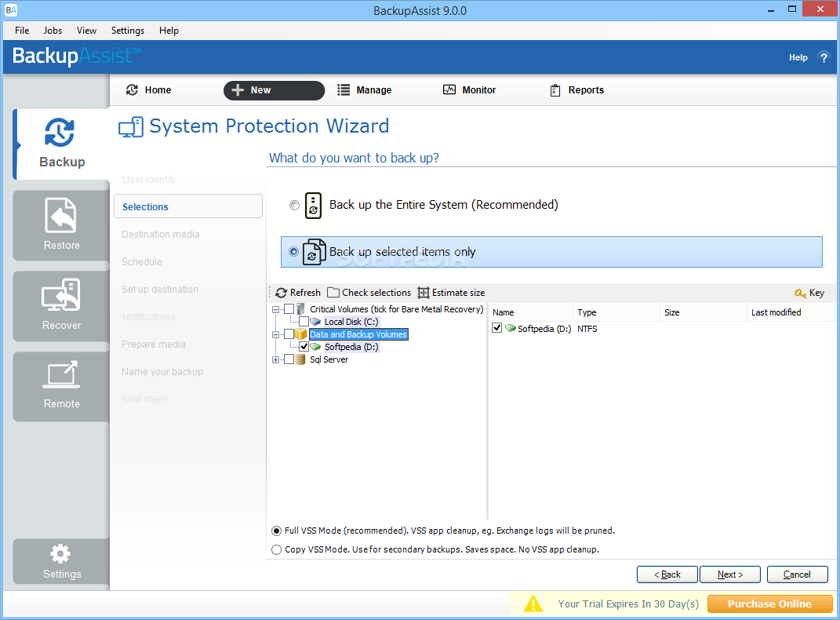Open the Recover section in sidebar
The height and width of the screenshot is (620, 840).
(x=62, y=305)
